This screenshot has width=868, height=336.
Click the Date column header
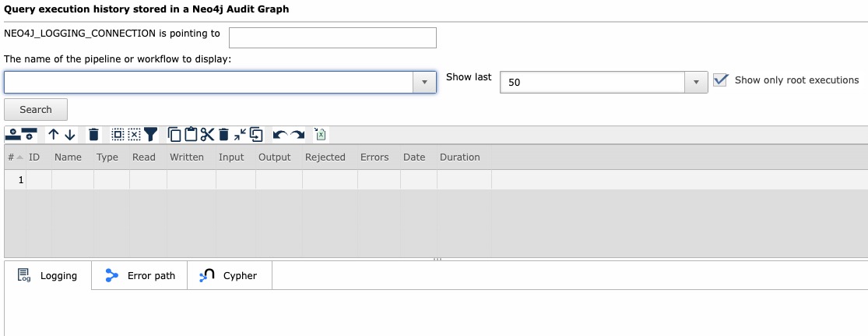tap(419, 157)
